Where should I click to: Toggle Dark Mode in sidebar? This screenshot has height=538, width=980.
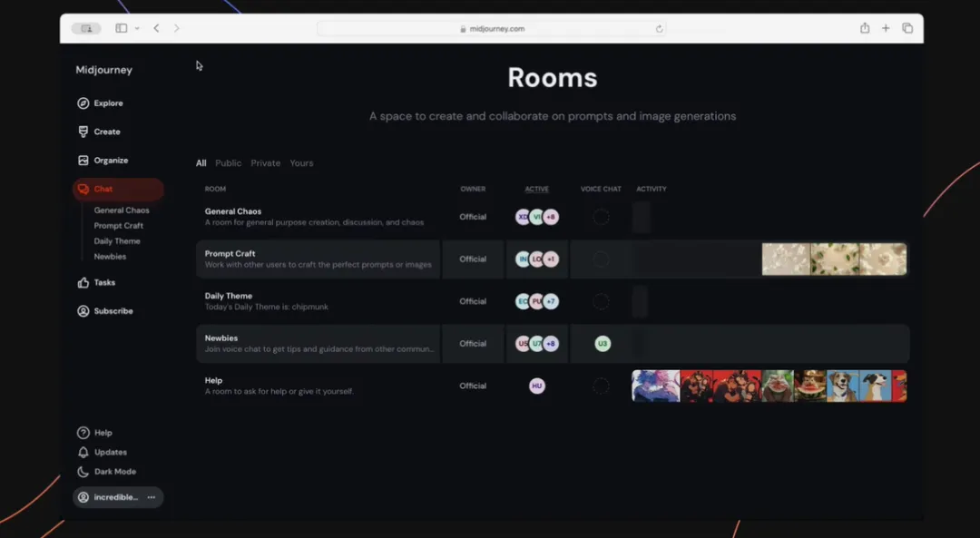pos(106,472)
